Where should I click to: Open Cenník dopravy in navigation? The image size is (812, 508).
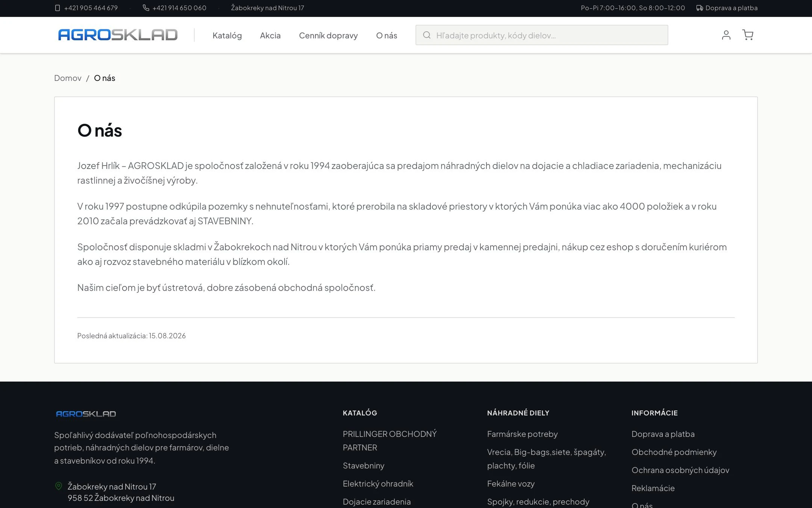[328, 35]
